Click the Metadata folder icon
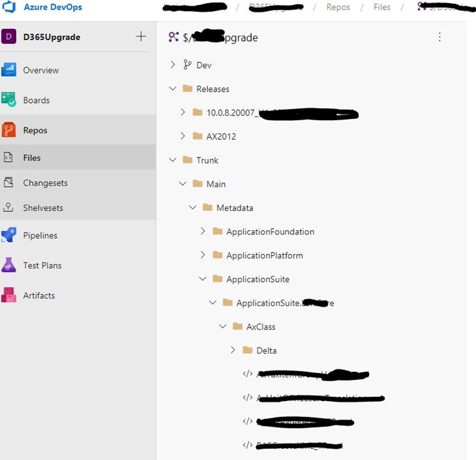476x460 pixels. point(207,207)
